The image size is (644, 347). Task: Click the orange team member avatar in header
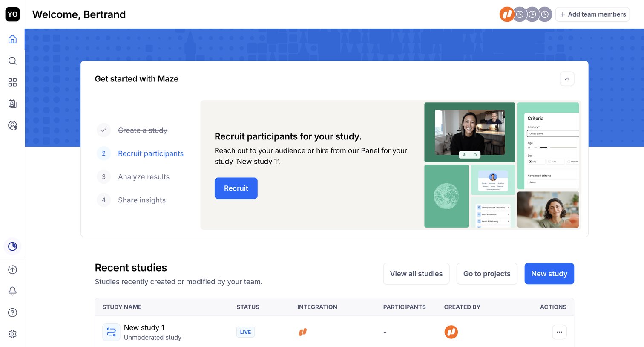coord(507,14)
